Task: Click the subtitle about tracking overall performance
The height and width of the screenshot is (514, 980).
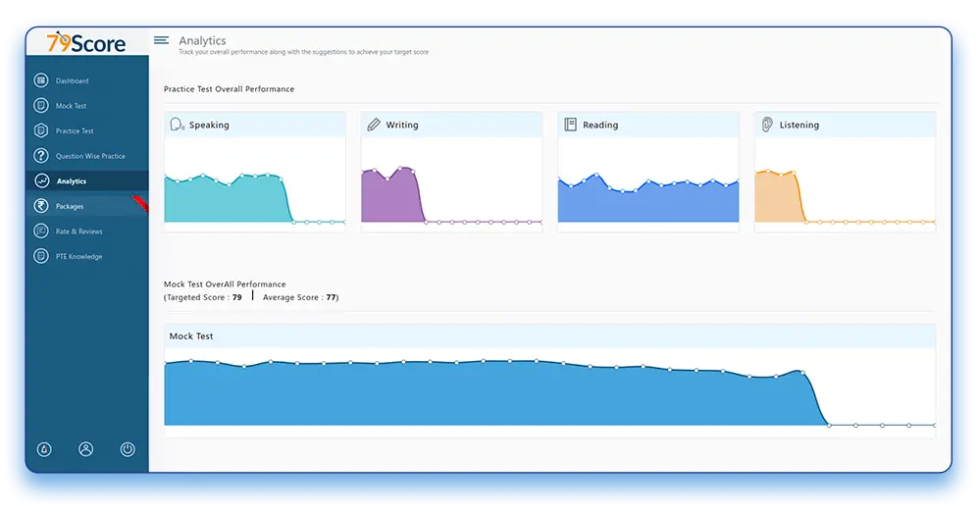Action: click(x=304, y=52)
